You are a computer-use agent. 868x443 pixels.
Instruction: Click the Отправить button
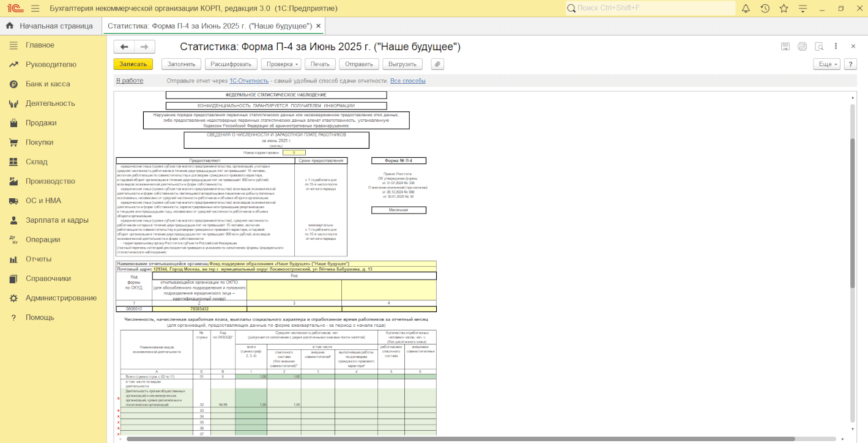tap(359, 64)
